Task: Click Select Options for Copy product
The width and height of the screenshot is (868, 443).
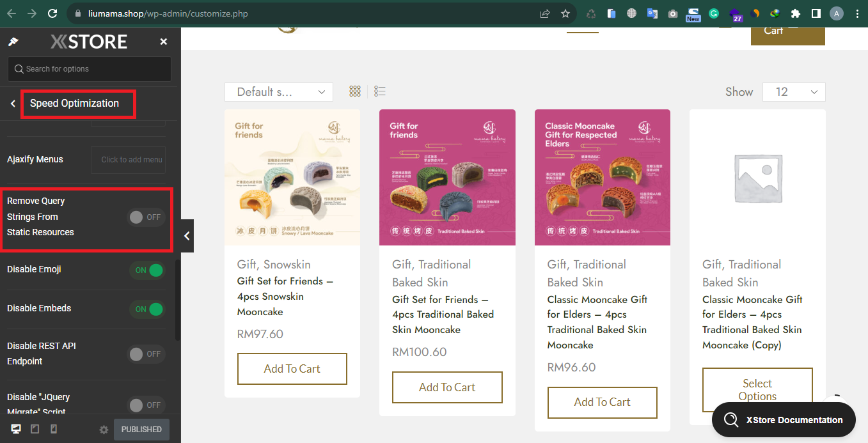Action: point(757,390)
